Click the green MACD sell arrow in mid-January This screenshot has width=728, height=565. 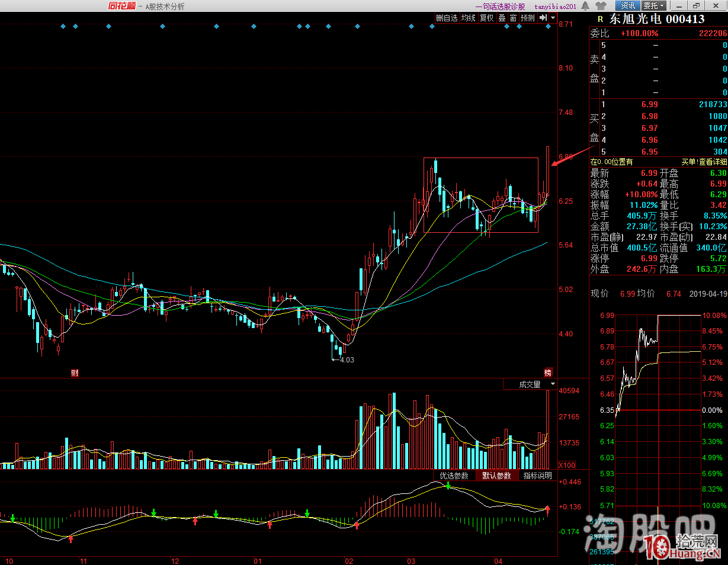[307, 512]
